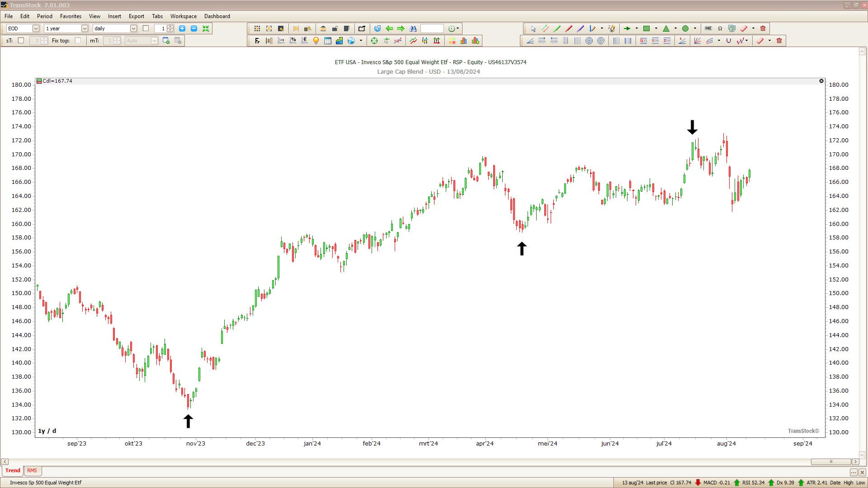Expand the daily interval dropdown
This screenshot has height=488, width=868.
point(133,28)
